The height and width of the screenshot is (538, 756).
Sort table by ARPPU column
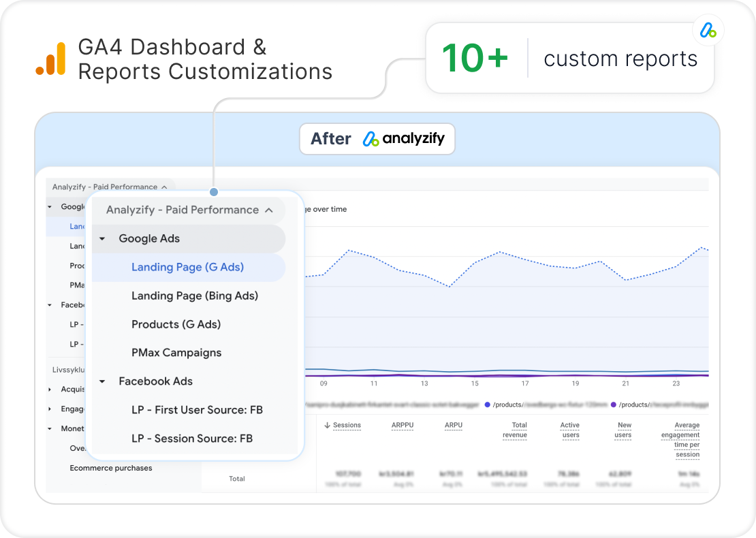click(x=403, y=425)
